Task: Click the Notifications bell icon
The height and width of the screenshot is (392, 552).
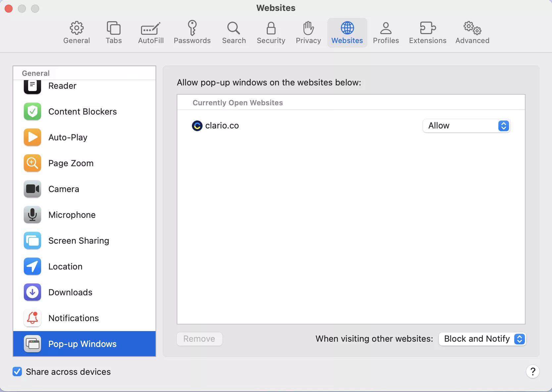Action: pos(32,318)
